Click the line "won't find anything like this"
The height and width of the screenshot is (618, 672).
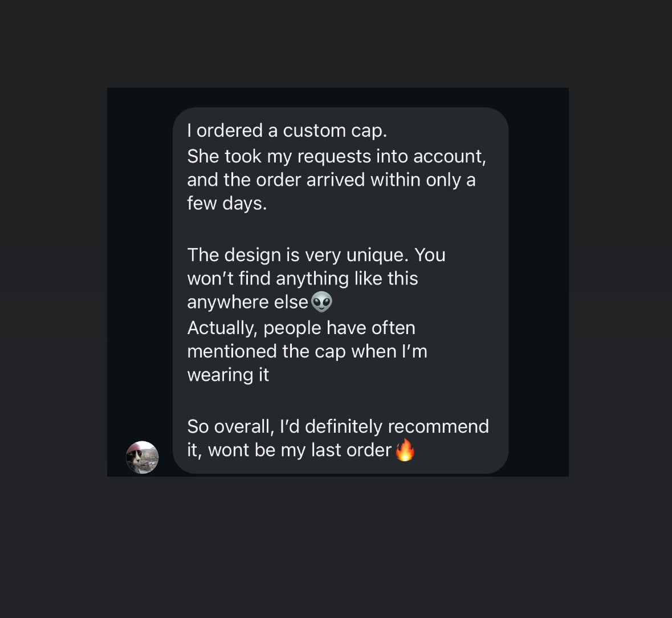(x=303, y=278)
